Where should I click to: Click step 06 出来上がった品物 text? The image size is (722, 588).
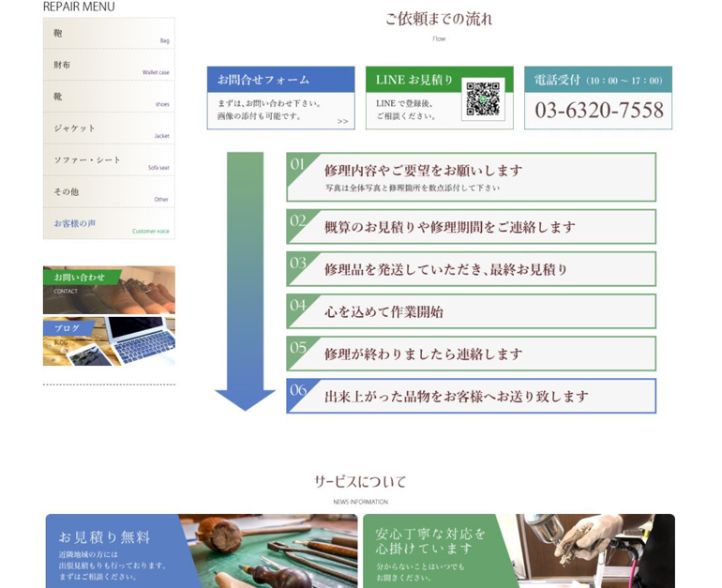[457, 397]
